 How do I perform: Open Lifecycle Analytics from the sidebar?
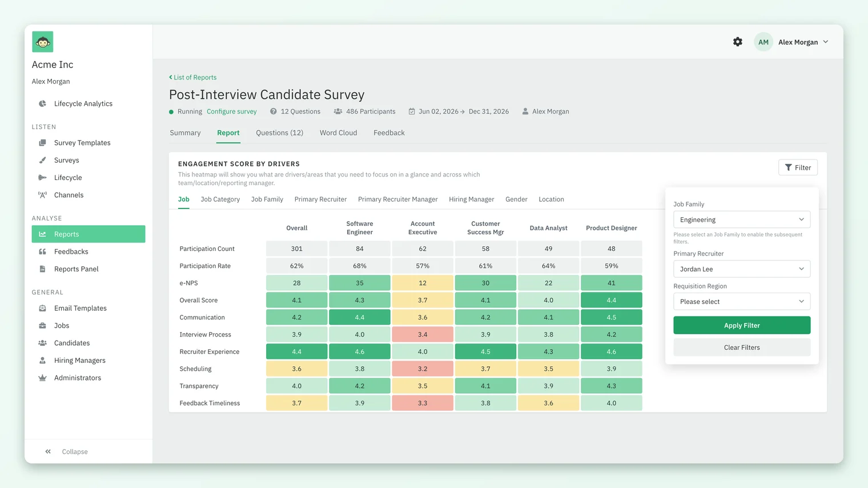pyautogui.click(x=83, y=103)
